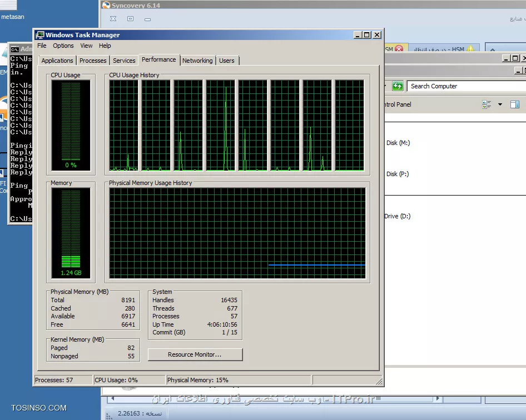Close the Windows Task Manager window

coord(377,35)
